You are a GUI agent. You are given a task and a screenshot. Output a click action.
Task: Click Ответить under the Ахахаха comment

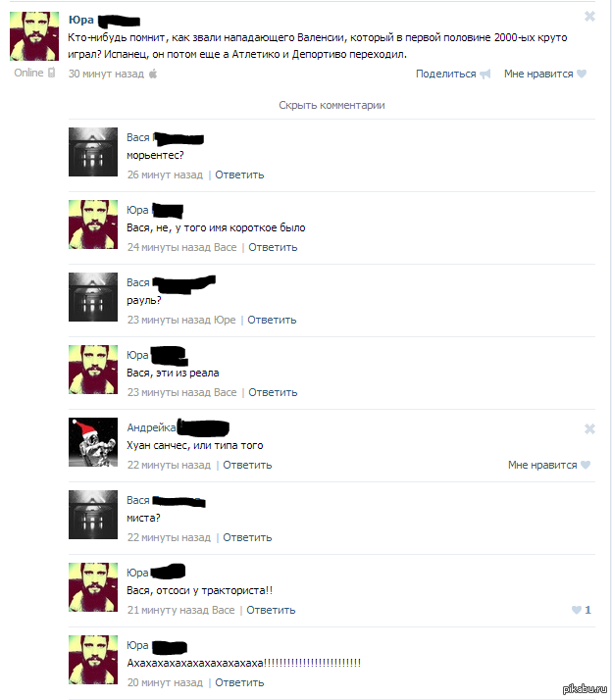point(239,682)
